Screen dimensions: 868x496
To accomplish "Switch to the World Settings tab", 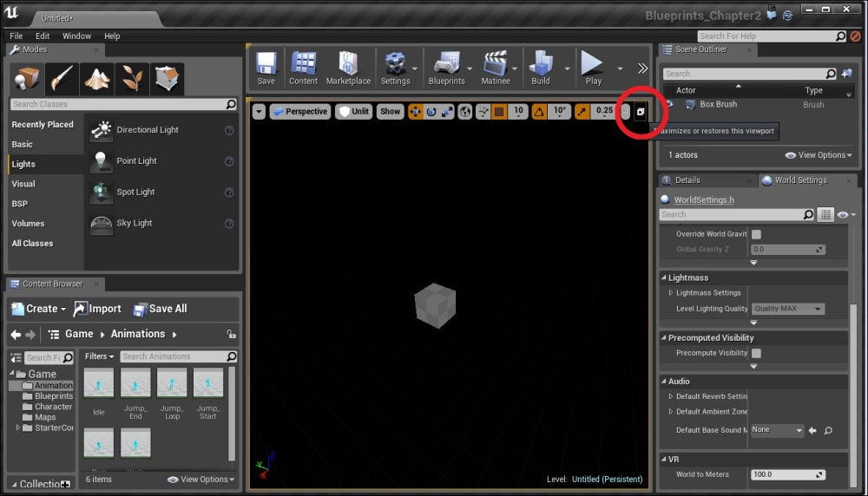I will click(800, 180).
